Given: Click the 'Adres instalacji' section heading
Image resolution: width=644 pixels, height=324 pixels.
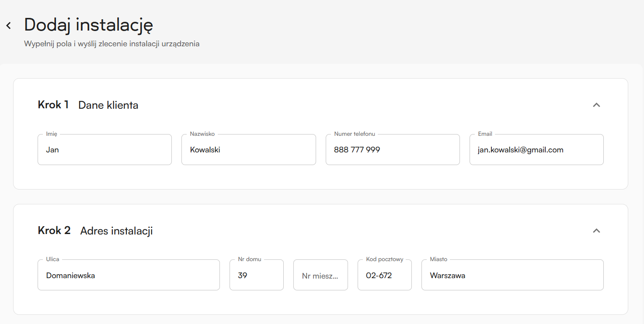Looking at the screenshot, I should pos(116,231).
